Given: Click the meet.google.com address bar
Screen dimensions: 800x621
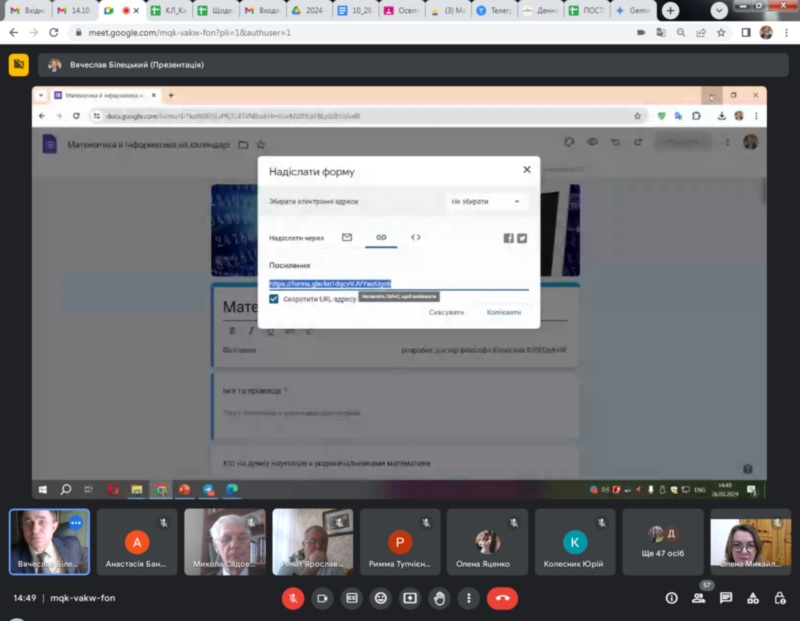Looking at the screenshot, I should click(350, 32).
